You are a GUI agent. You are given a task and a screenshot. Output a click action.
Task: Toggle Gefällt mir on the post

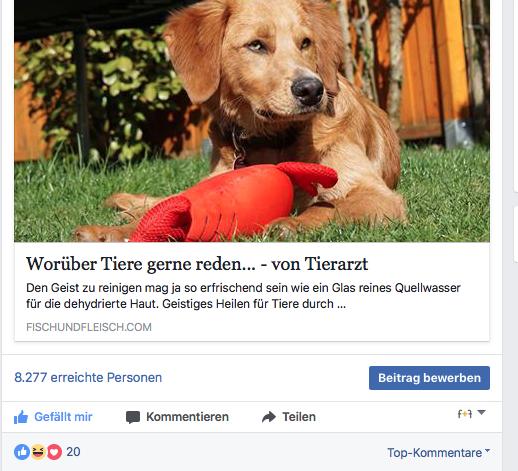[x=53, y=417]
